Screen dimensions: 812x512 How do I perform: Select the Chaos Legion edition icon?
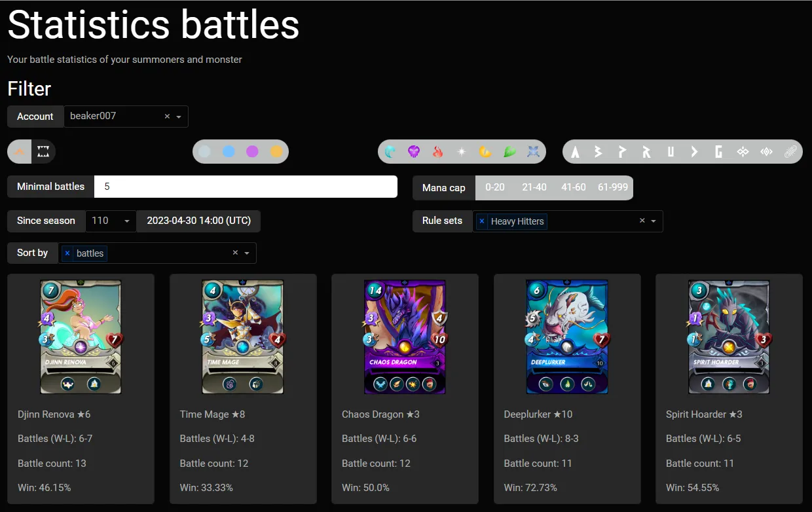pyautogui.click(x=743, y=152)
